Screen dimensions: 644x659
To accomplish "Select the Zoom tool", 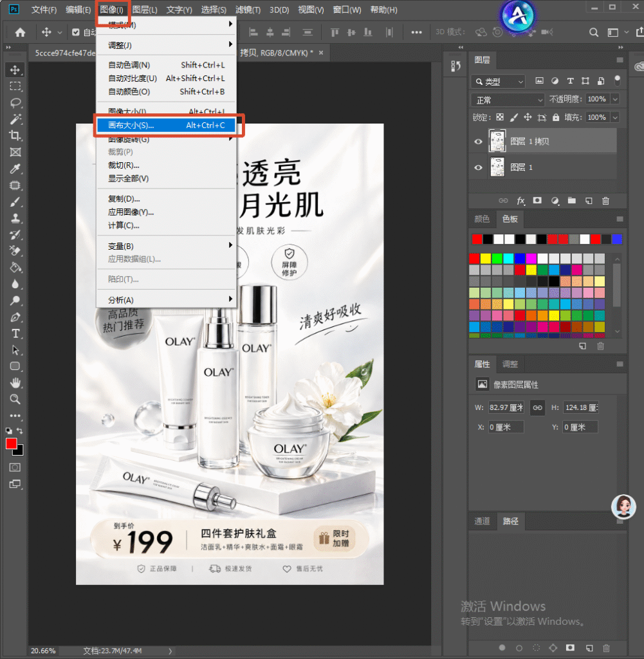I will coord(15,399).
